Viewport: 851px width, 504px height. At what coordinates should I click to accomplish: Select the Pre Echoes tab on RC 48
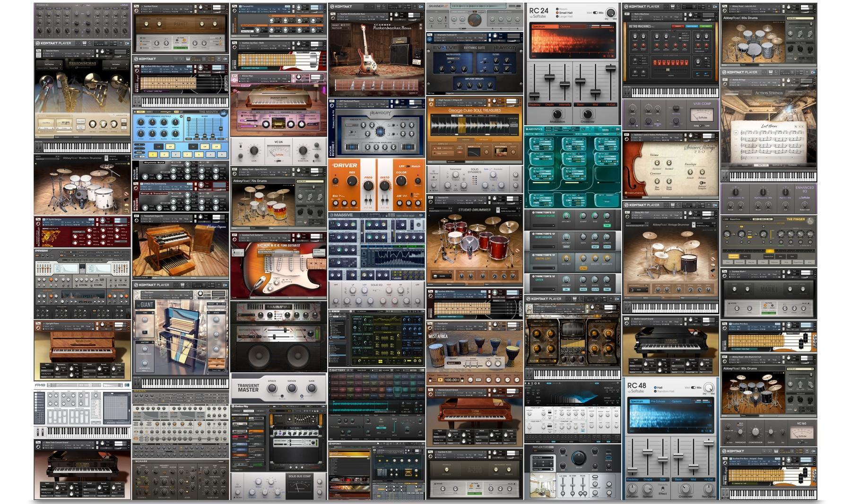click(x=658, y=401)
